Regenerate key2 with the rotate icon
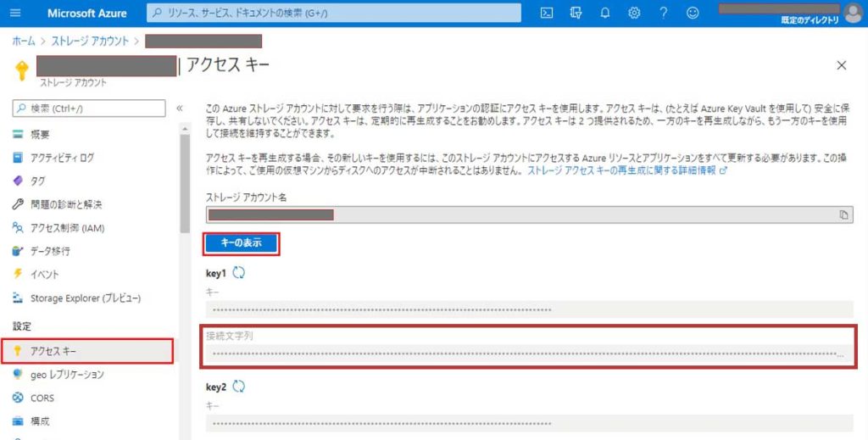 coord(238,387)
